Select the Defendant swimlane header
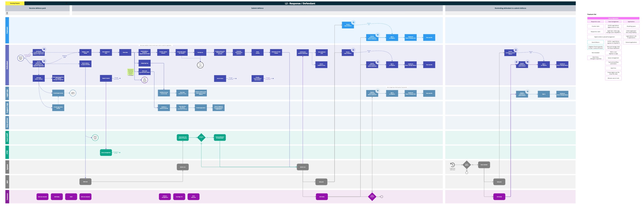The image size is (644, 209). coord(7,65)
